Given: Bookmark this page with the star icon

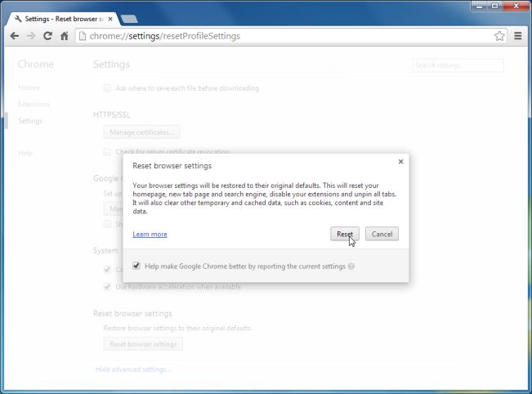Looking at the screenshot, I should (x=499, y=36).
